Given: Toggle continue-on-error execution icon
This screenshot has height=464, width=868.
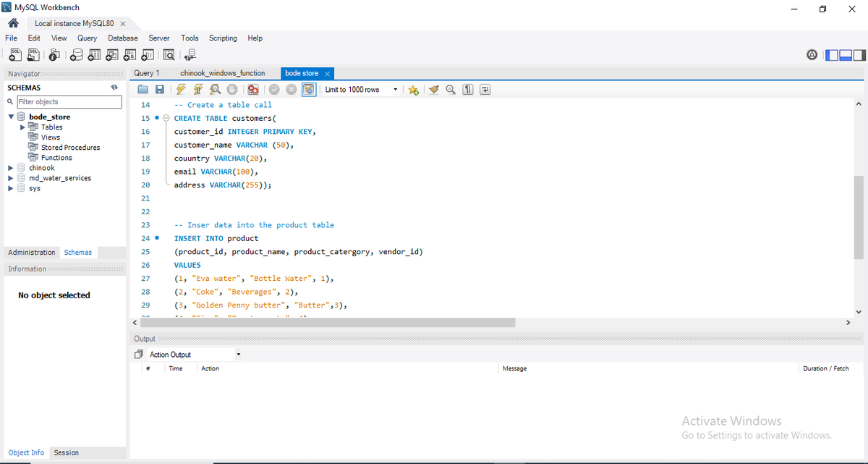Looking at the screenshot, I should tap(252, 90).
